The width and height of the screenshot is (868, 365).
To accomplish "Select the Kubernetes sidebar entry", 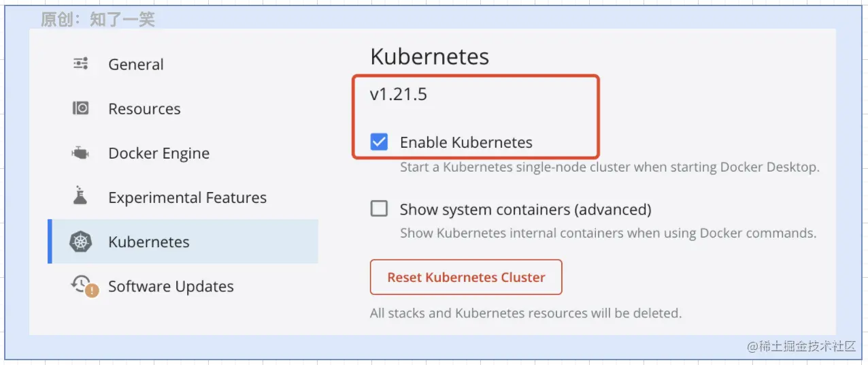I will point(183,242).
